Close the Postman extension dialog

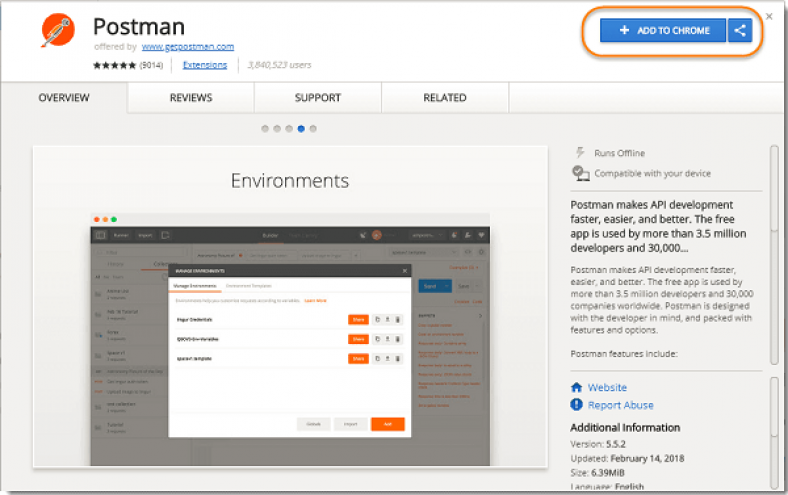coord(769,17)
